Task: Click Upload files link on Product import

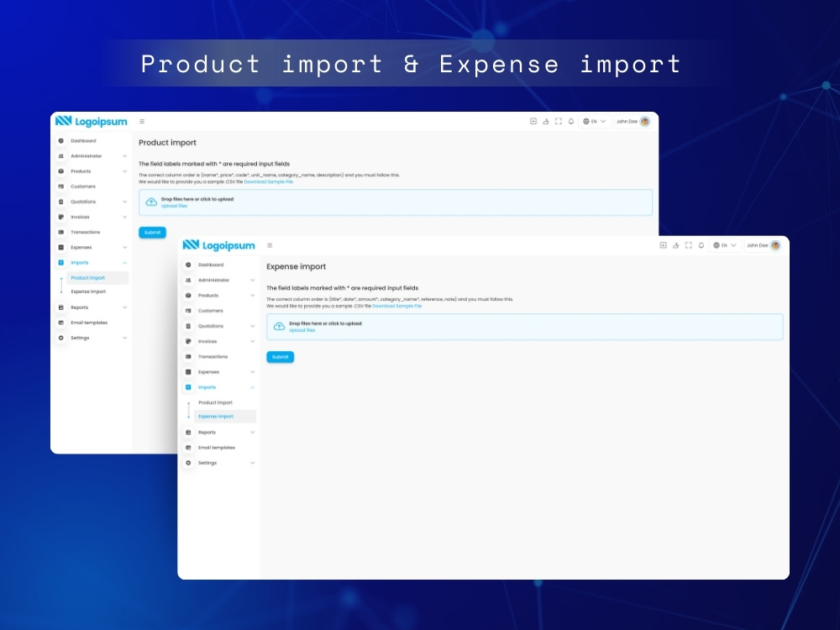Action: click(x=174, y=207)
